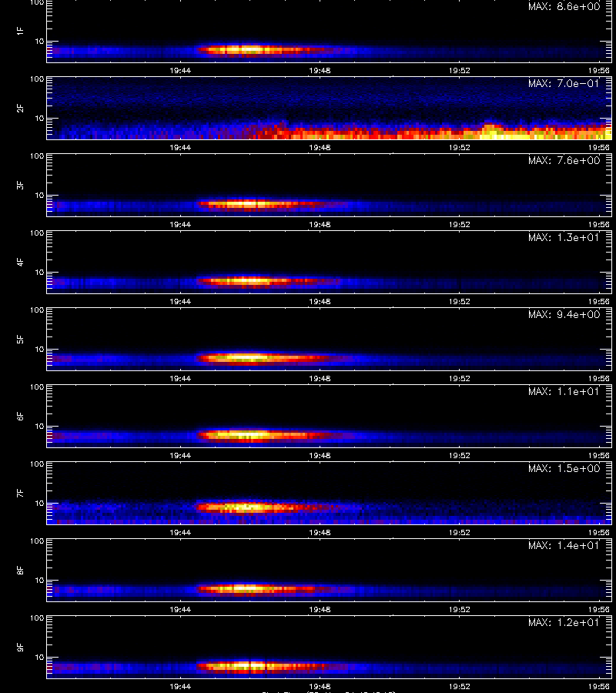The width and height of the screenshot is (616, 693).
Task: Click the 19:52 tick label below panel 4F
Action: coord(459,301)
